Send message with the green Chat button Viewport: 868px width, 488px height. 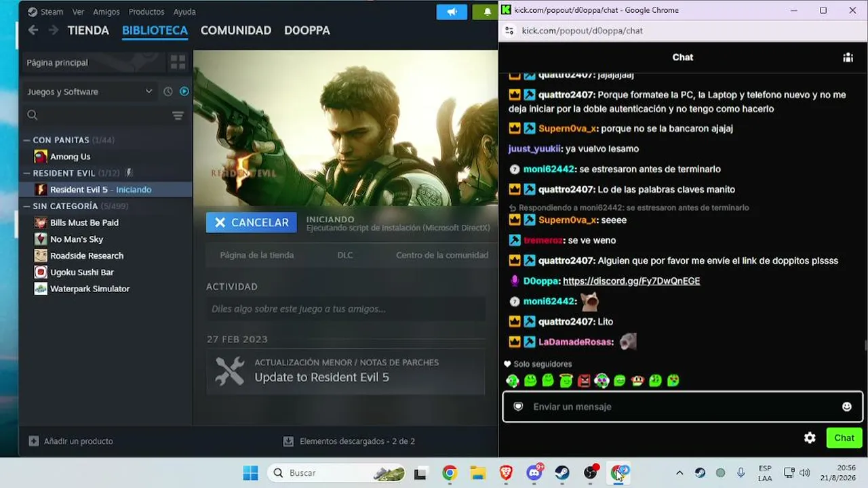[844, 438]
